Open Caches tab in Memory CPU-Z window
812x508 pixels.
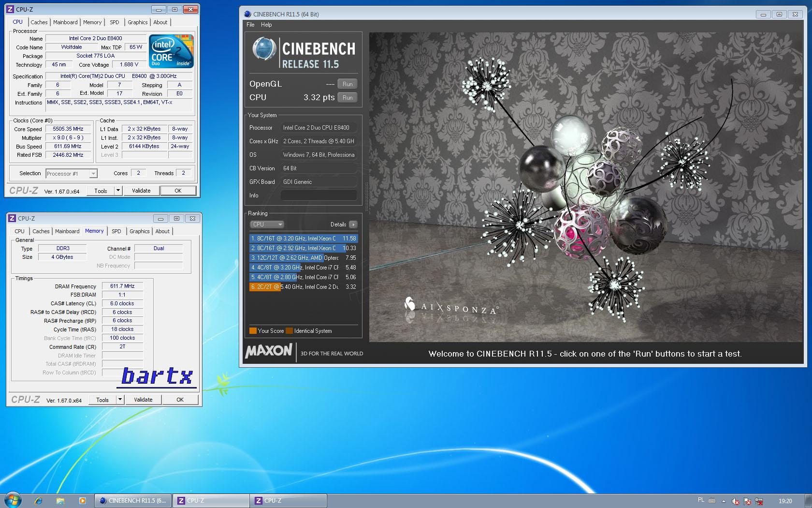(x=41, y=231)
